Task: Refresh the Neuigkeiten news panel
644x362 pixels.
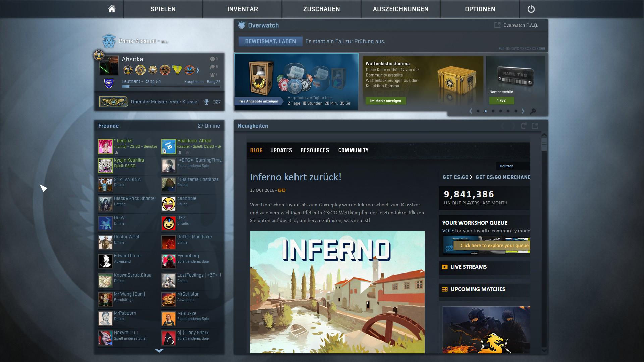Action: 523,126
